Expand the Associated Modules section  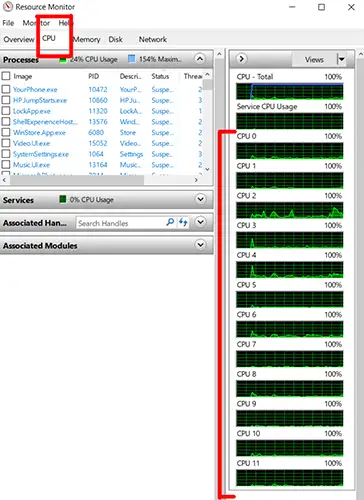200,245
